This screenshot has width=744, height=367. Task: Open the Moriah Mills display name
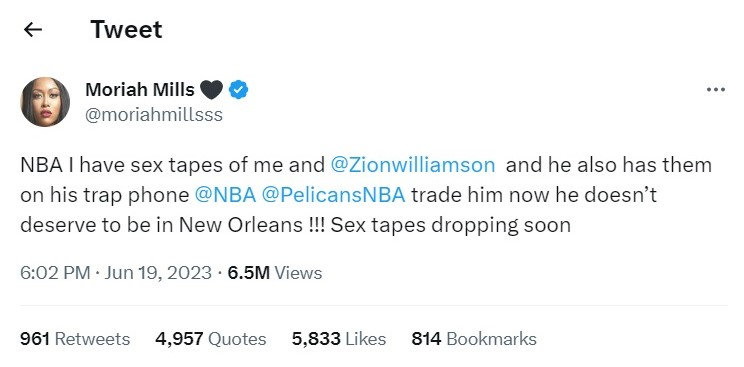click(x=140, y=89)
